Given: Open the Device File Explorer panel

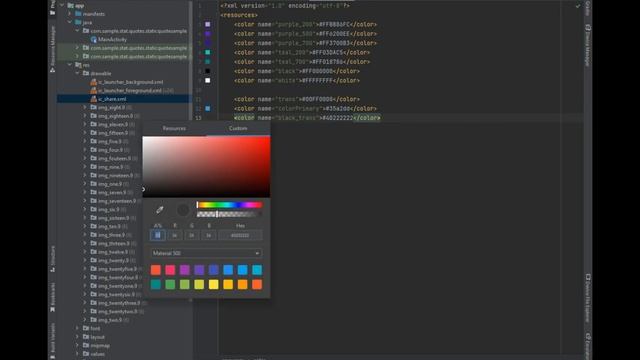Looking at the screenshot, I should [588, 298].
